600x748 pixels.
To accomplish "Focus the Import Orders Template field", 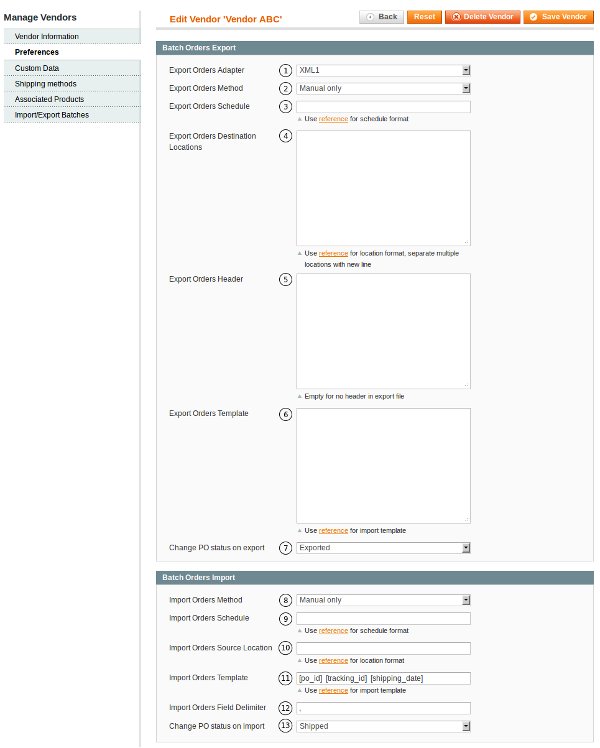I will (383, 678).
